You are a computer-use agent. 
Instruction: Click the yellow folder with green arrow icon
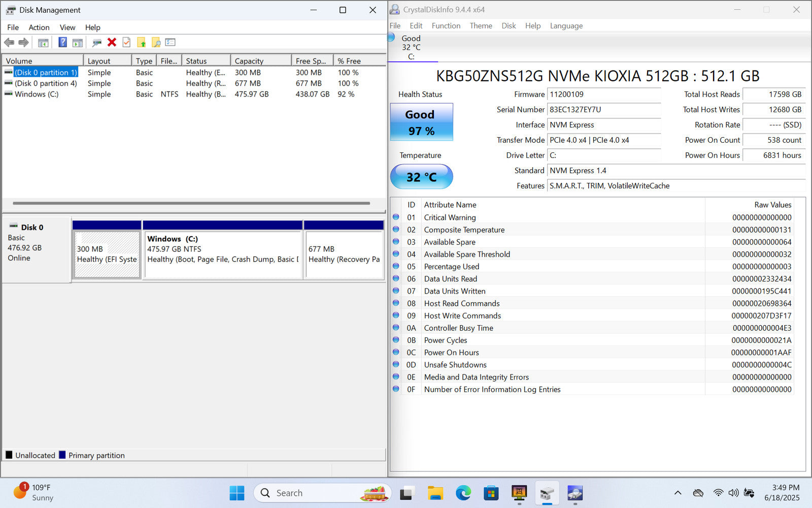[142, 43]
